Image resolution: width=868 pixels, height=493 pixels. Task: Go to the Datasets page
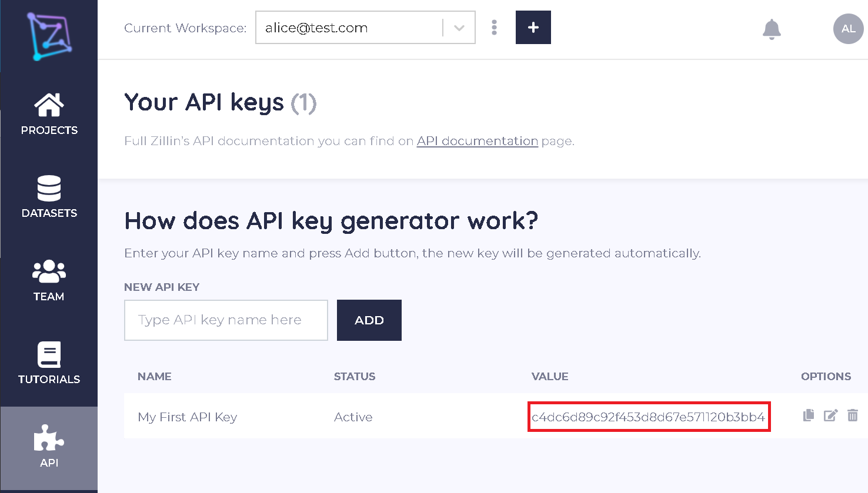pos(49,197)
